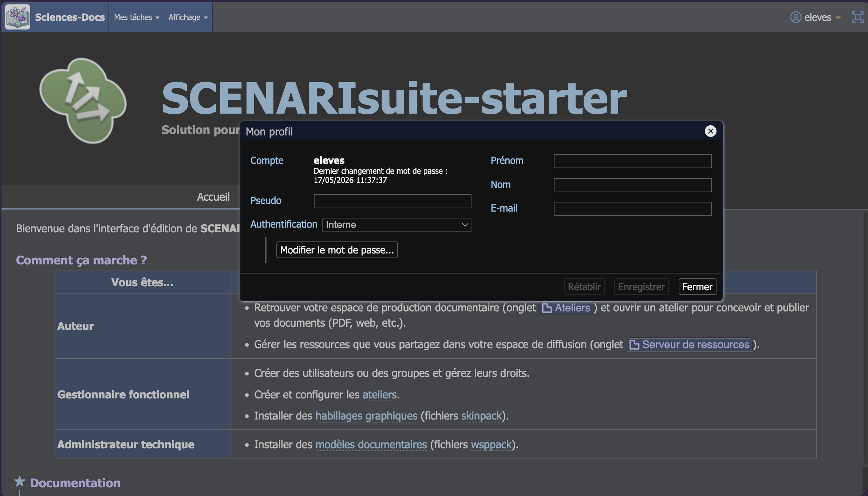868x496 pixels.
Task: Close the Mon profil dialog
Action: (x=710, y=131)
